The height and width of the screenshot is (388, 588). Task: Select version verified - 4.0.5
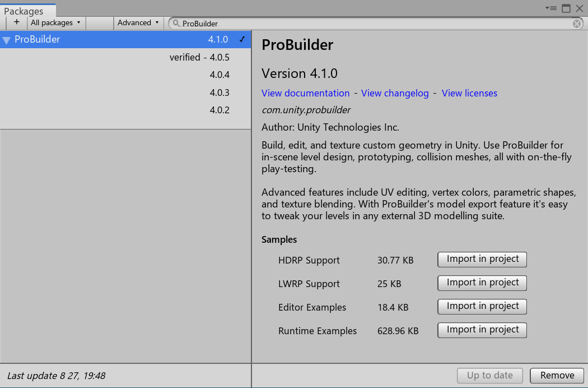point(125,57)
